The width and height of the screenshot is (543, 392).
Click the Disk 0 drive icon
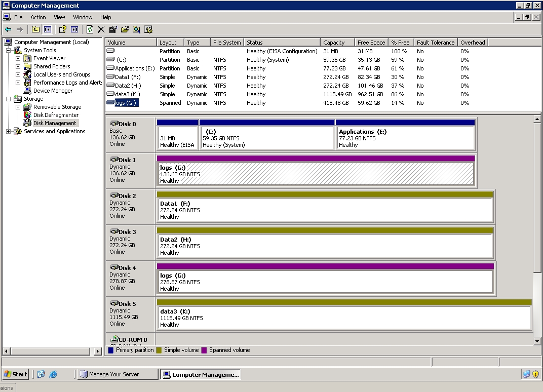(114, 124)
